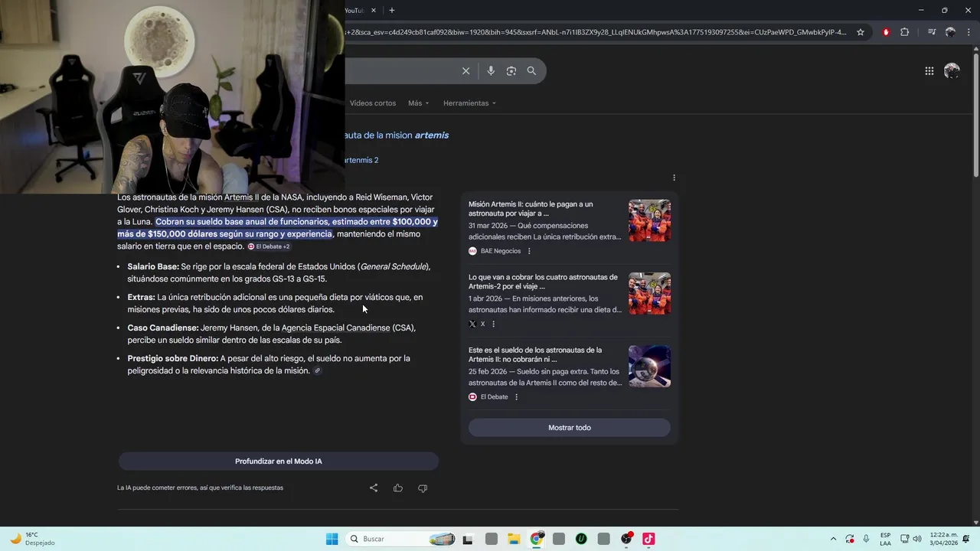Open Chrome three-dot menu
The image size is (980, 551).
click(967, 32)
